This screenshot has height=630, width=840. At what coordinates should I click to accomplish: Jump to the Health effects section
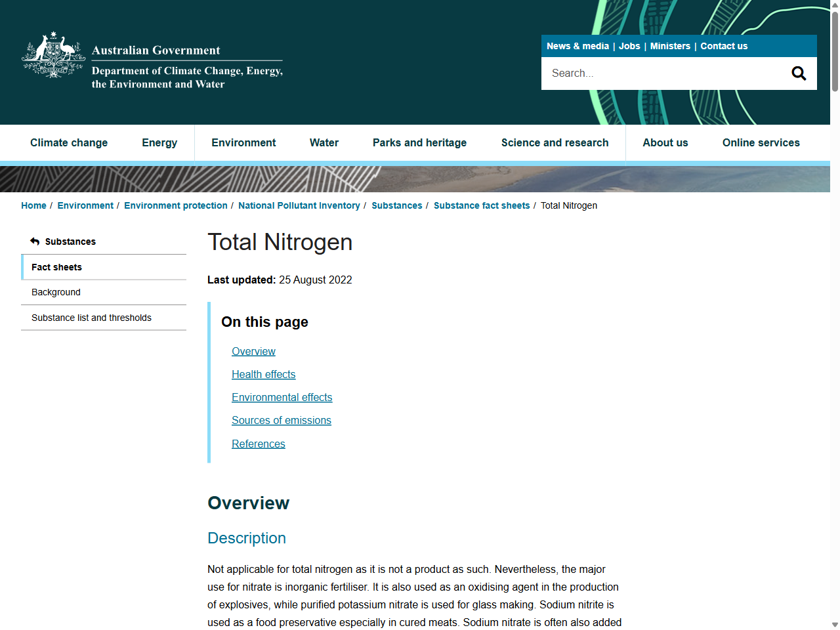[x=263, y=374]
